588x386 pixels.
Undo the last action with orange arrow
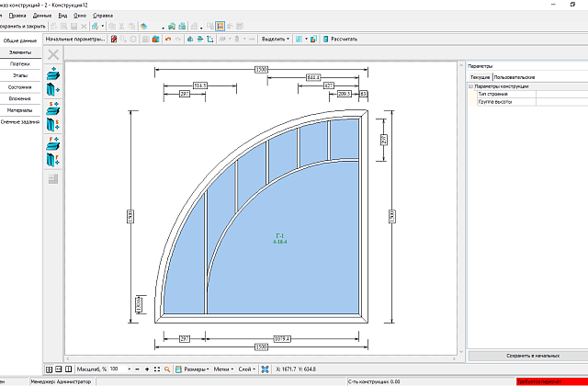(x=168, y=39)
